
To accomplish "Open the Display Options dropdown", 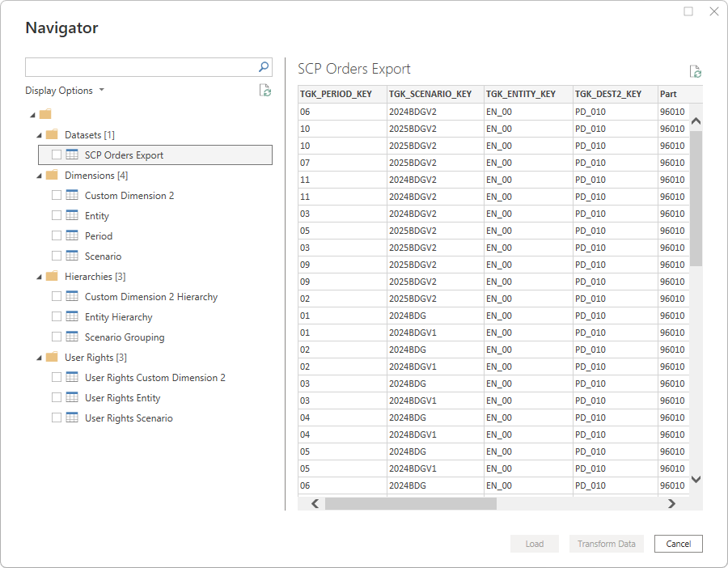I will [65, 91].
